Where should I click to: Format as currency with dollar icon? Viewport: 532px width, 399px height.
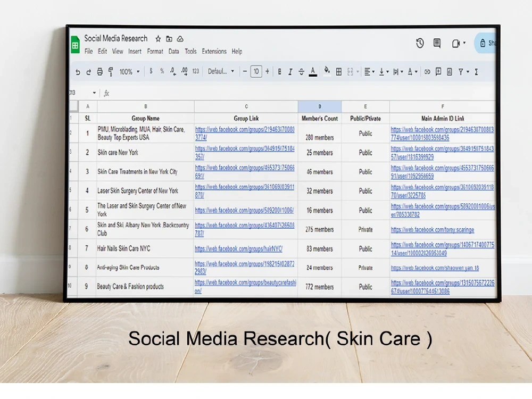(151, 71)
